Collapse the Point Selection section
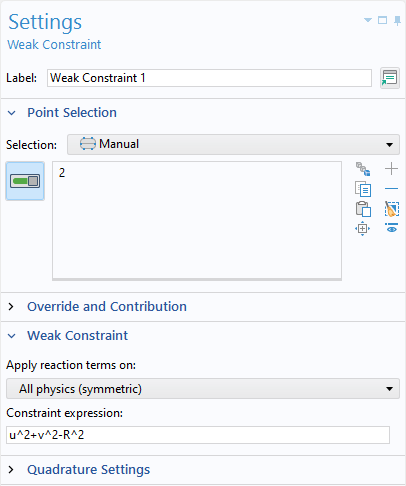Screen dimensions: 406x486 pos(12,113)
